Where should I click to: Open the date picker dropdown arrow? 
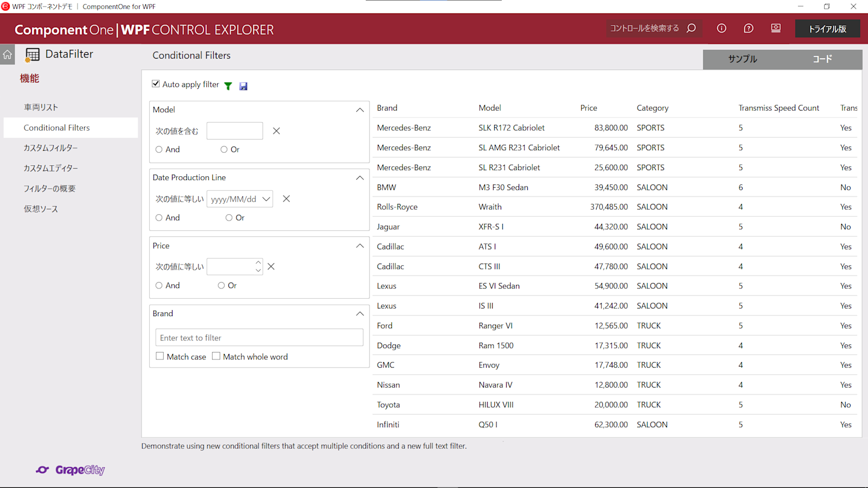pyautogui.click(x=266, y=199)
